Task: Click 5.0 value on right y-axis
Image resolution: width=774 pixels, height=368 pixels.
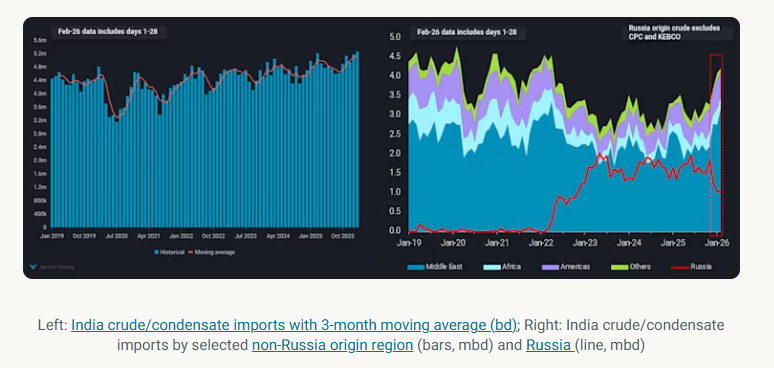Action: [x=395, y=37]
